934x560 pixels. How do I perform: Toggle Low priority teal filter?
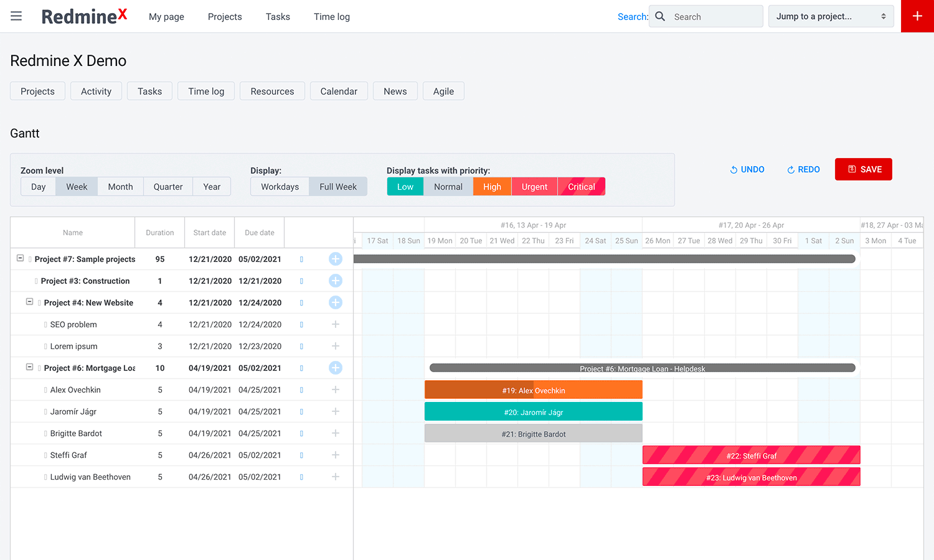point(405,187)
